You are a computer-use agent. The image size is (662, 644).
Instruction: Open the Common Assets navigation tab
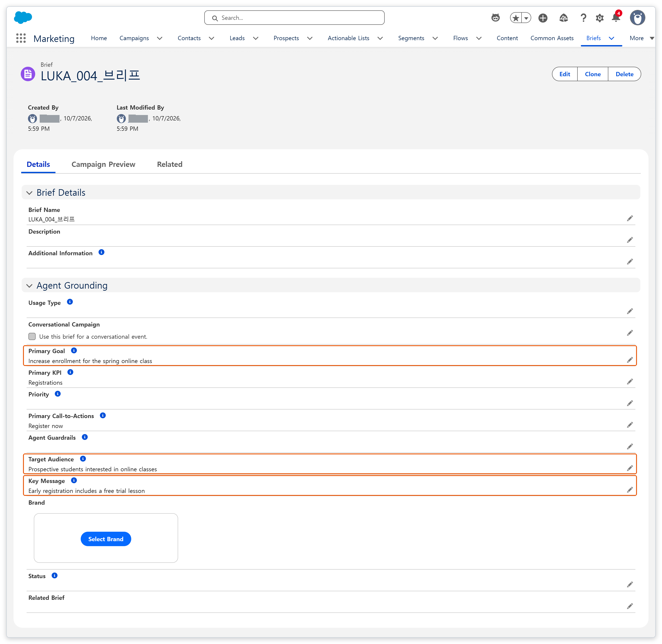552,38
